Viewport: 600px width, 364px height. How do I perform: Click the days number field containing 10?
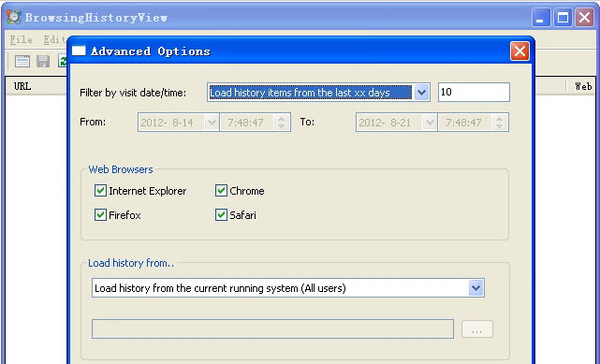(x=474, y=92)
